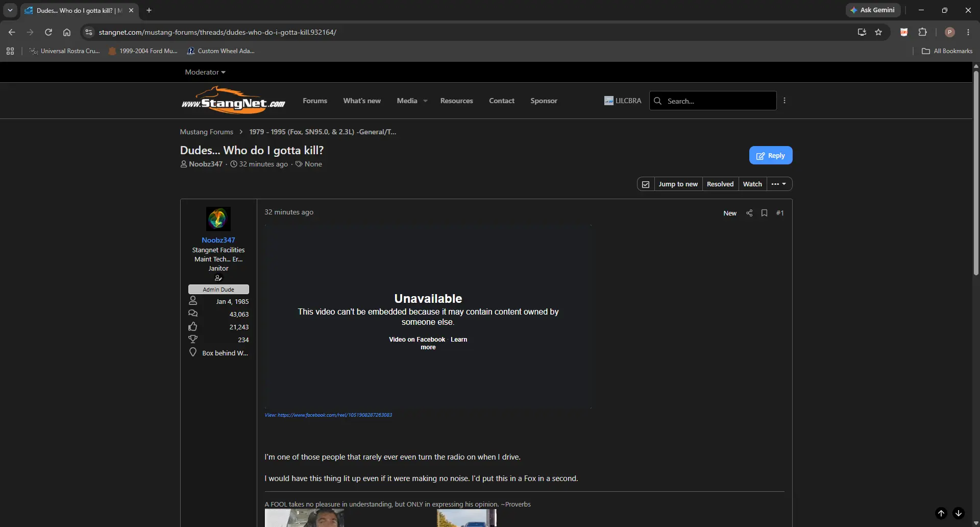This screenshot has height=527, width=980.
Task: Expand the Media menu arrow
Action: click(x=425, y=101)
